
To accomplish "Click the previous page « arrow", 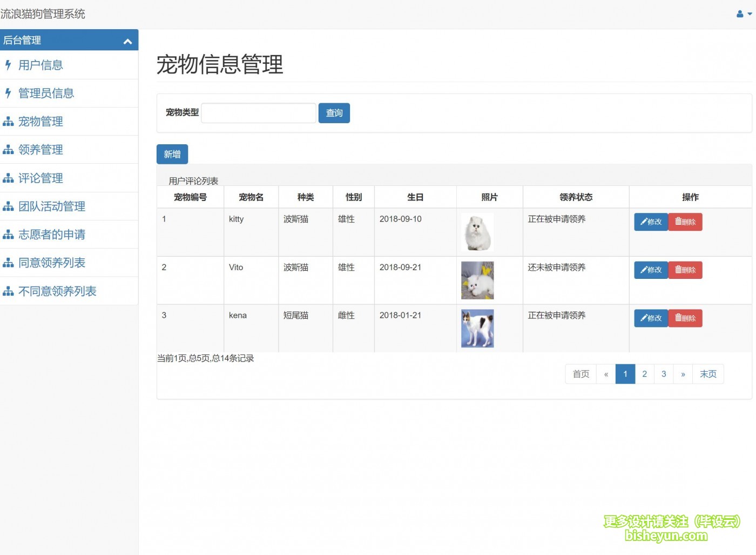I will (x=606, y=374).
